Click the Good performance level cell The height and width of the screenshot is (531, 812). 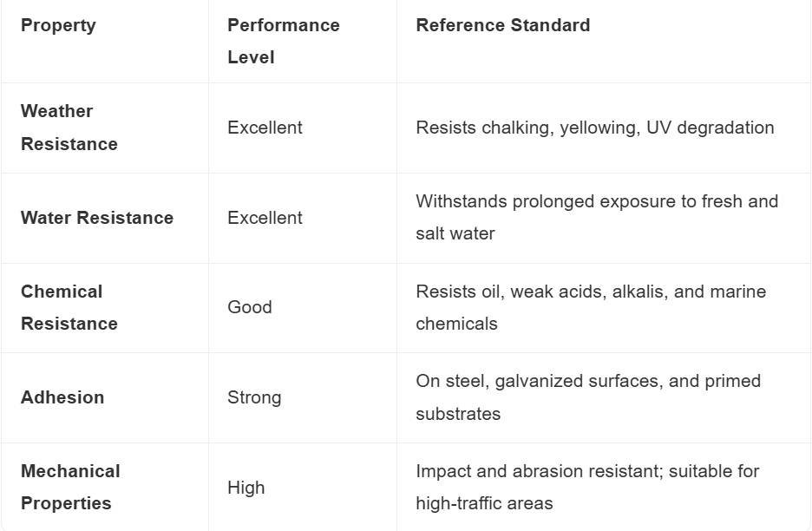point(250,307)
